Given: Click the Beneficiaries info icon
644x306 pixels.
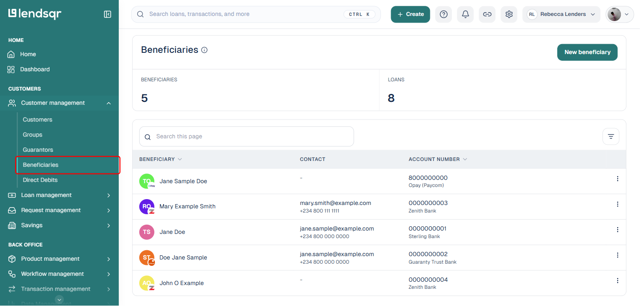Looking at the screenshot, I should [204, 50].
